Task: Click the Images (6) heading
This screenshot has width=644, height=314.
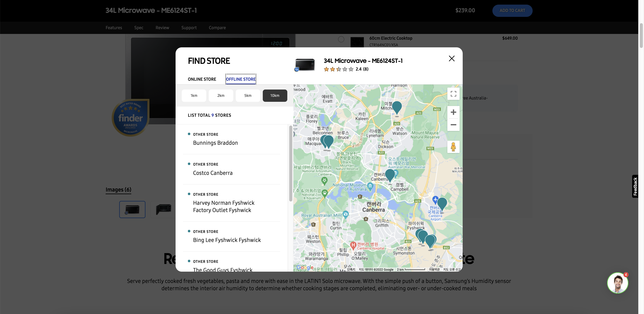Action: [118, 190]
